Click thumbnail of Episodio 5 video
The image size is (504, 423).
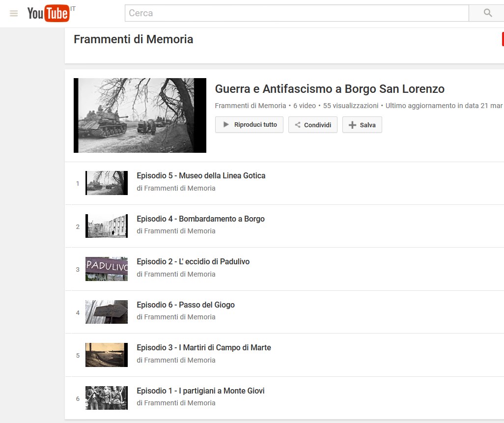click(x=107, y=183)
